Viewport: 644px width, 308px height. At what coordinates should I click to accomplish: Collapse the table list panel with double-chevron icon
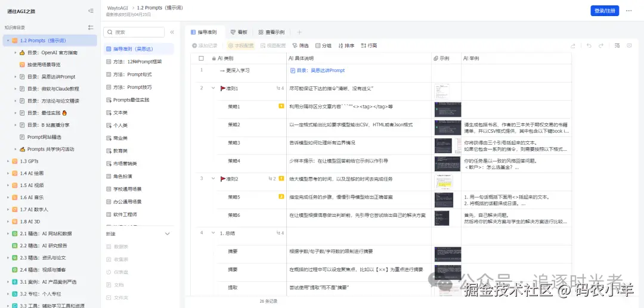(172, 32)
